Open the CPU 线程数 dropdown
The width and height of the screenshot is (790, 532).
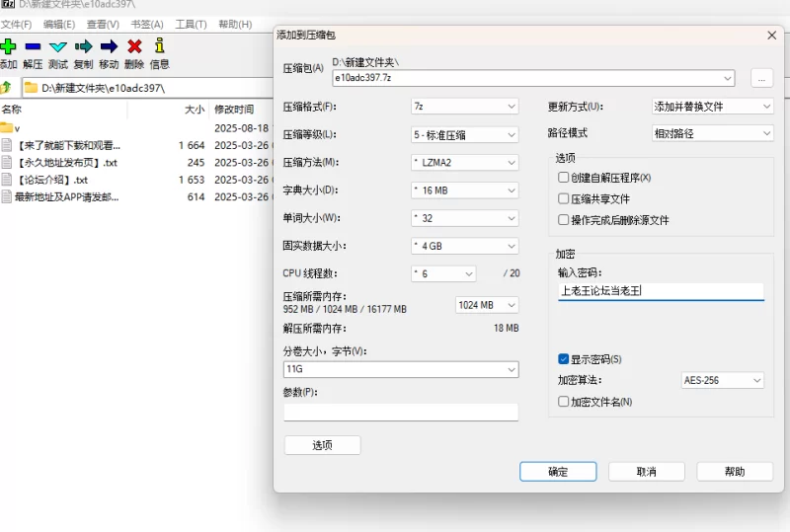(x=443, y=273)
